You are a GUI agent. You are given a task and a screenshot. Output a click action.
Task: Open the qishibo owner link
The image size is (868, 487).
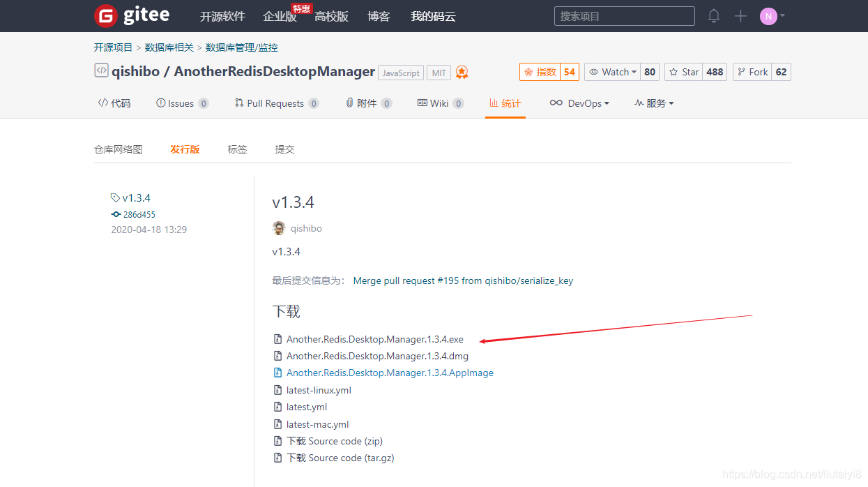pos(135,71)
